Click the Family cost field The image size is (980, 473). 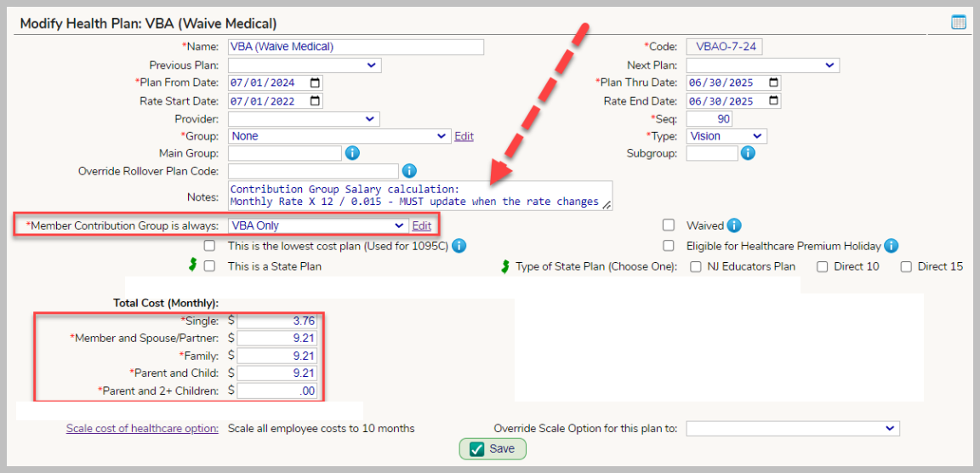(x=276, y=356)
